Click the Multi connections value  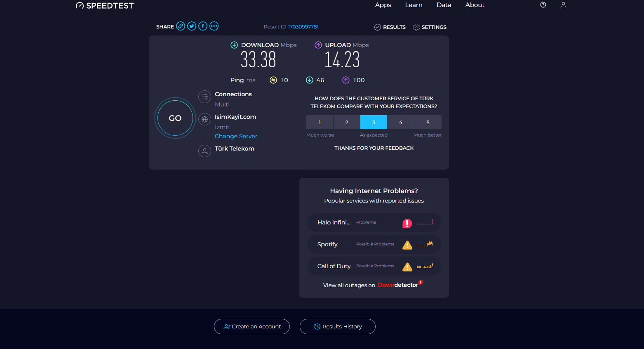(222, 104)
